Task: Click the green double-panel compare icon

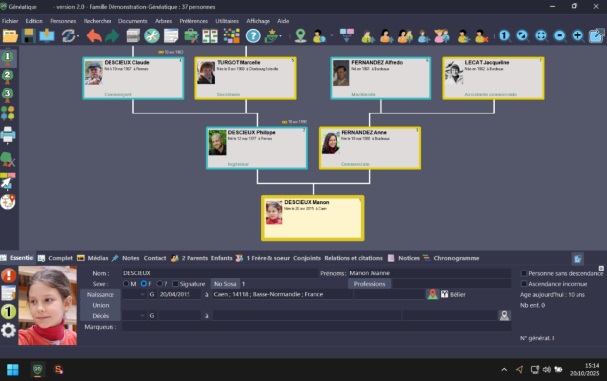Action: click(x=210, y=36)
